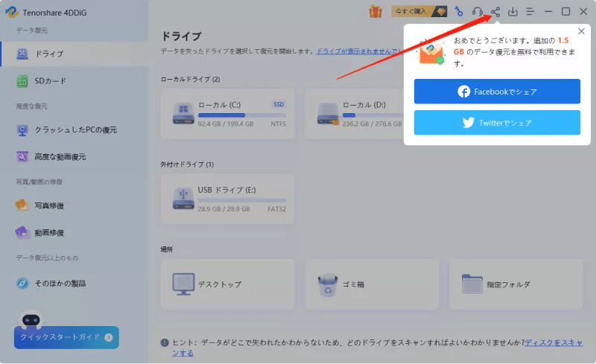596x364 pixels.
Task: Open the hamburger menu icon
Action: tap(530, 12)
